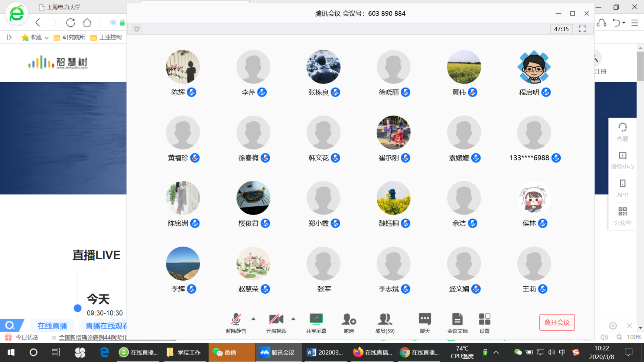This screenshot has width=644, height=362.
Task: Click participant name 魏钰桐
Action: pyautogui.click(x=389, y=223)
